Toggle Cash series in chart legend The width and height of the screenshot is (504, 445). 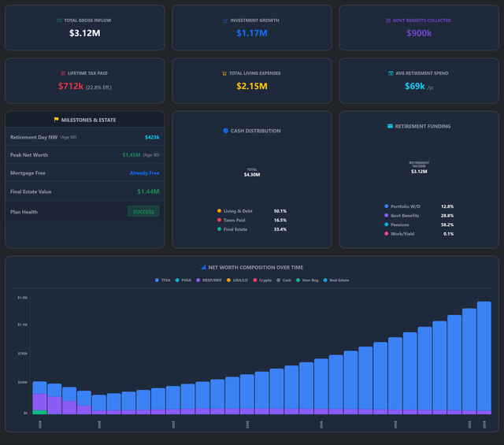point(283,280)
